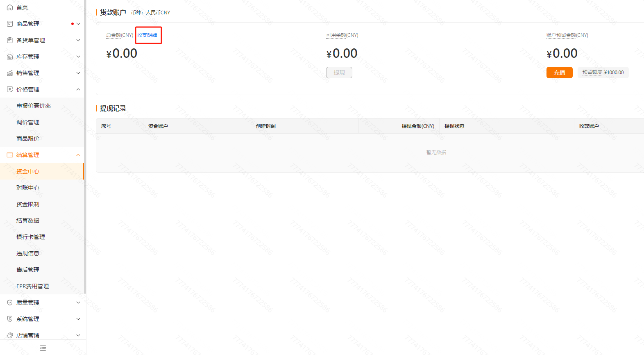This screenshot has width=644, height=355.
Task: Expand the 库存管理 chevron
Action: pyautogui.click(x=78, y=57)
